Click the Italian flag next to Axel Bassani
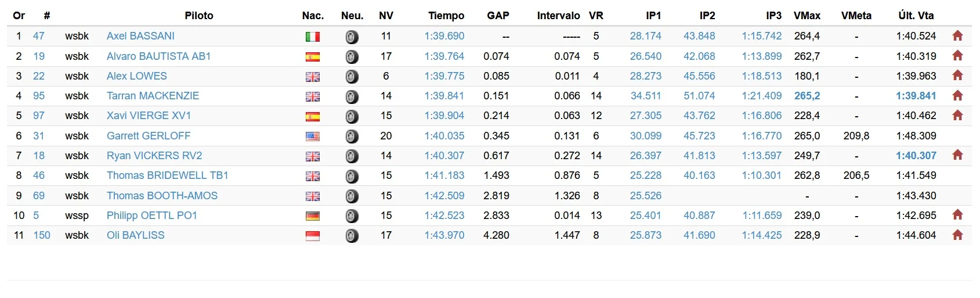This screenshot has width=980, height=298. click(313, 37)
